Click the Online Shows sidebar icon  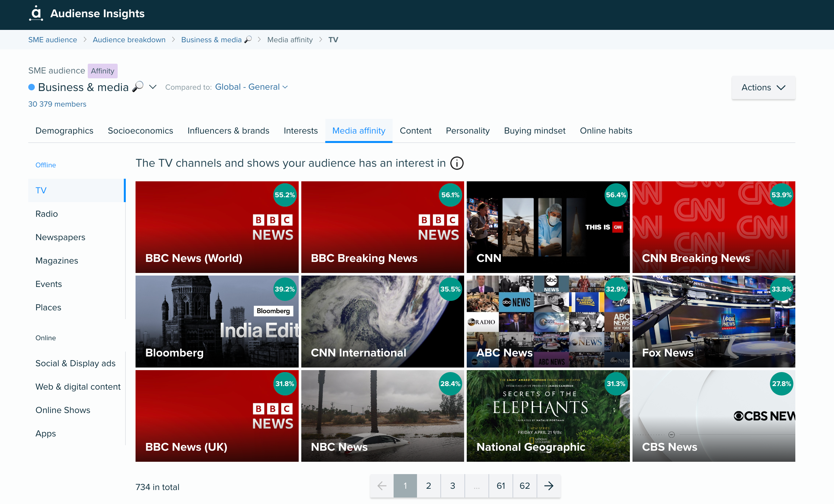(x=62, y=410)
